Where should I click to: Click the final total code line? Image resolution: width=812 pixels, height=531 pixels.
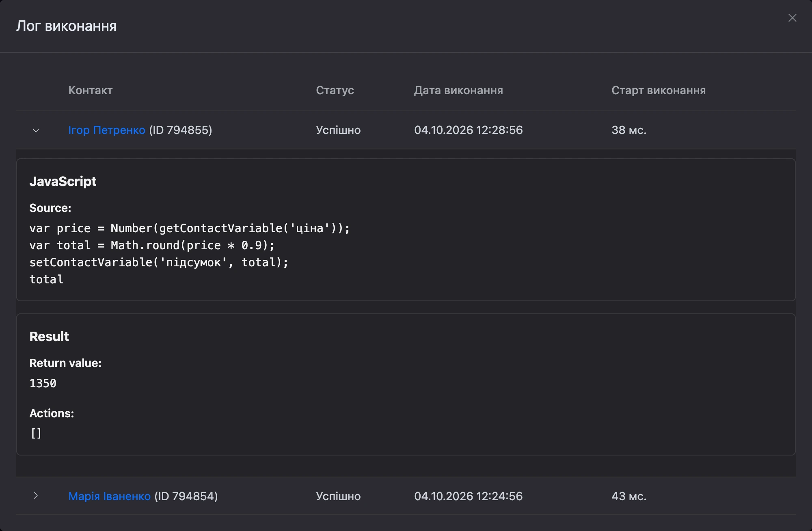[46, 279]
